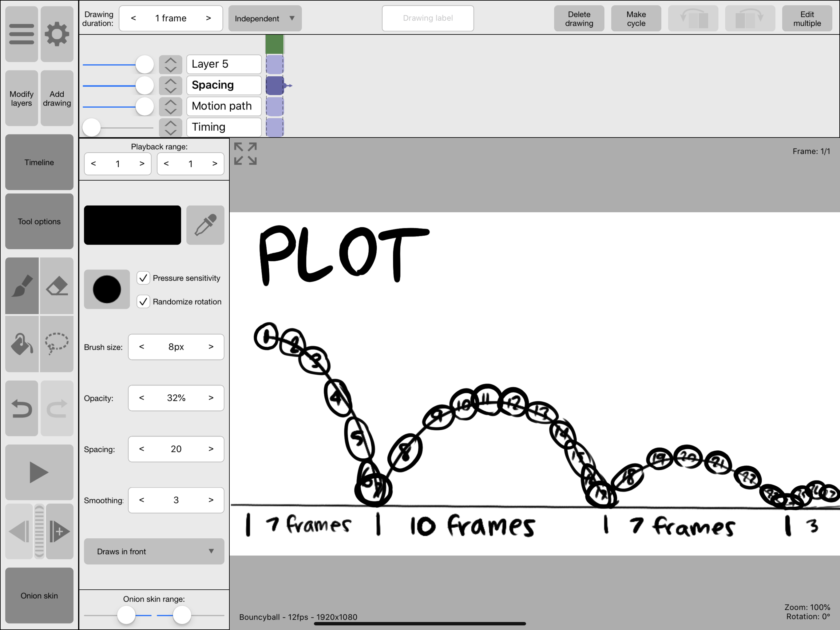Move Layer 5 with reorder arrows
Screen dimensions: 840x630
point(171,64)
